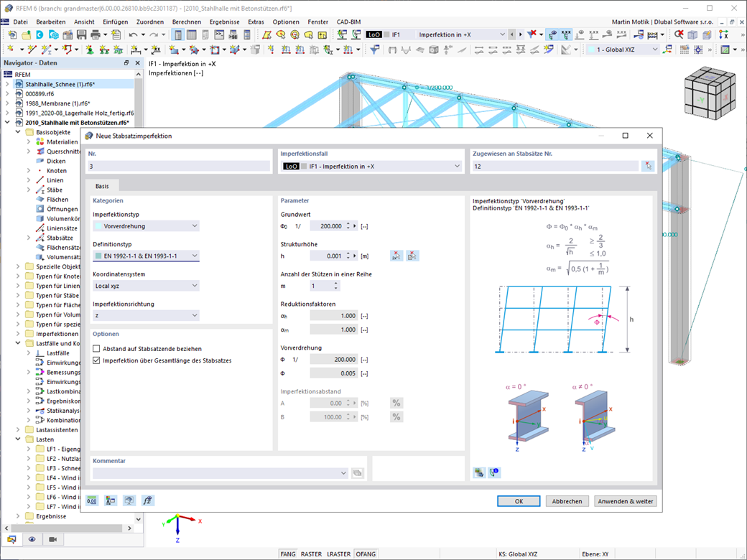Uncheck Imperfektion über Gesamtlänge des Stabsatzes

click(x=96, y=360)
